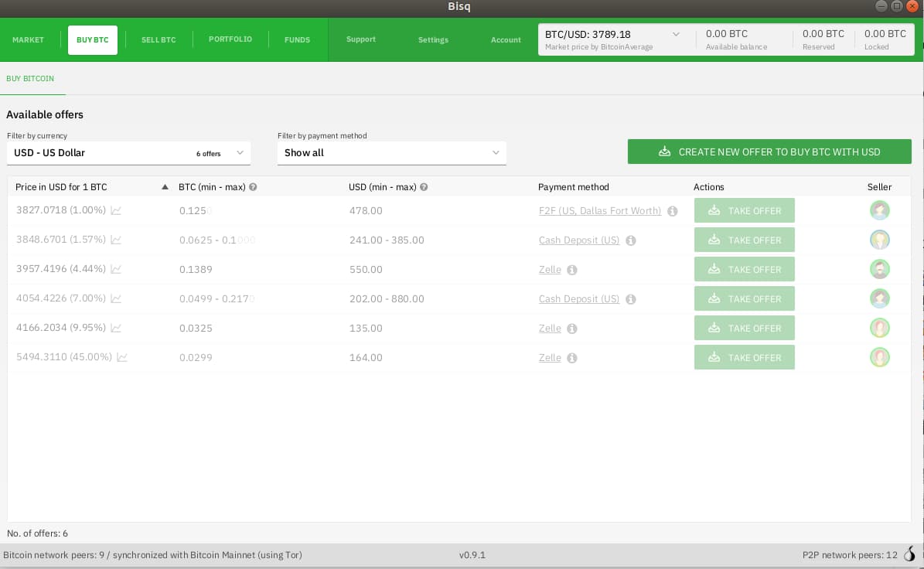Viewport: 924px width, 569px height.
Task: Click the 0.00 BTC Available balance value
Action: click(x=727, y=34)
